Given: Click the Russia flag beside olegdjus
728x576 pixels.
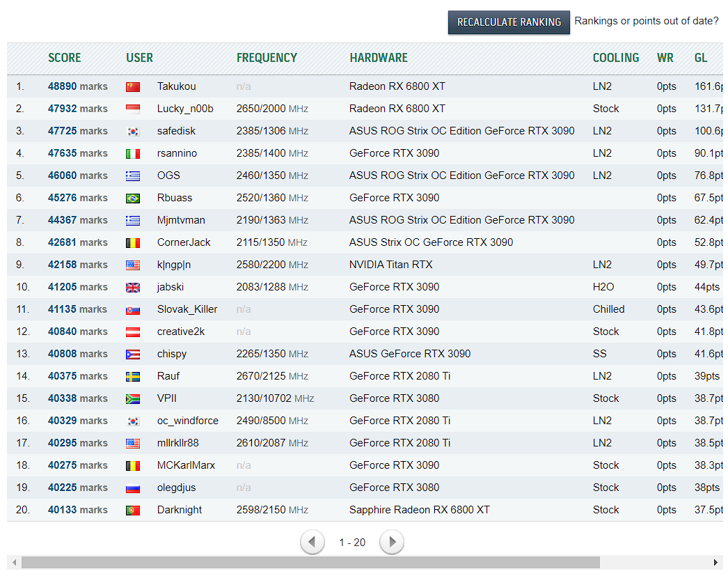Looking at the screenshot, I should [133, 488].
